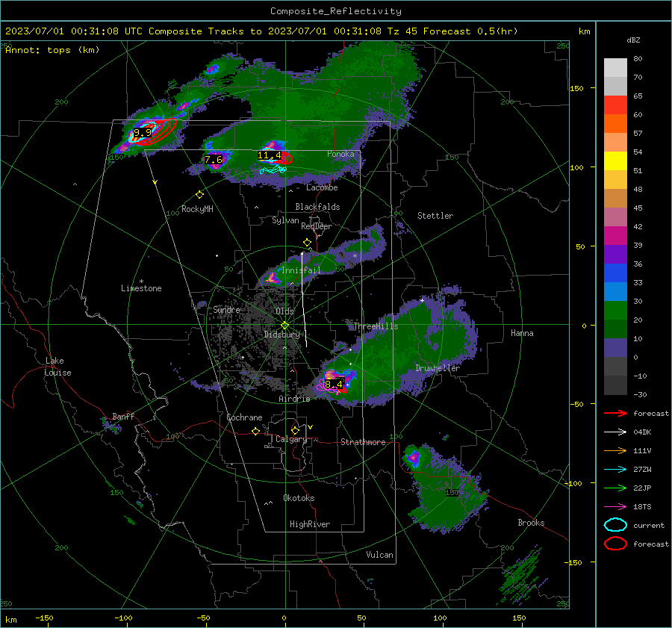
Task: Click the Sundre city label
Action: pos(226,309)
